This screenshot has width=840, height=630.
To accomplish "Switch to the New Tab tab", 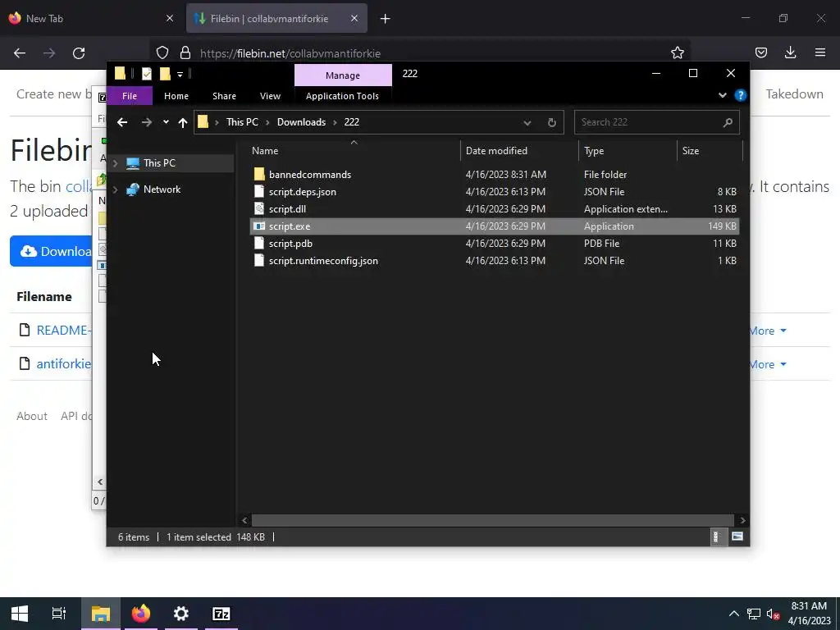I will [91, 19].
